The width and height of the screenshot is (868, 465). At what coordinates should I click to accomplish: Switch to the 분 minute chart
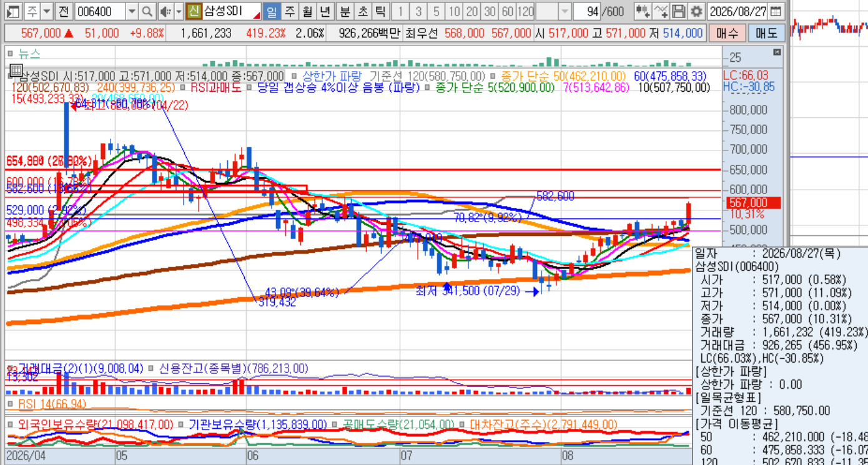pyautogui.click(x=345, y=11)
